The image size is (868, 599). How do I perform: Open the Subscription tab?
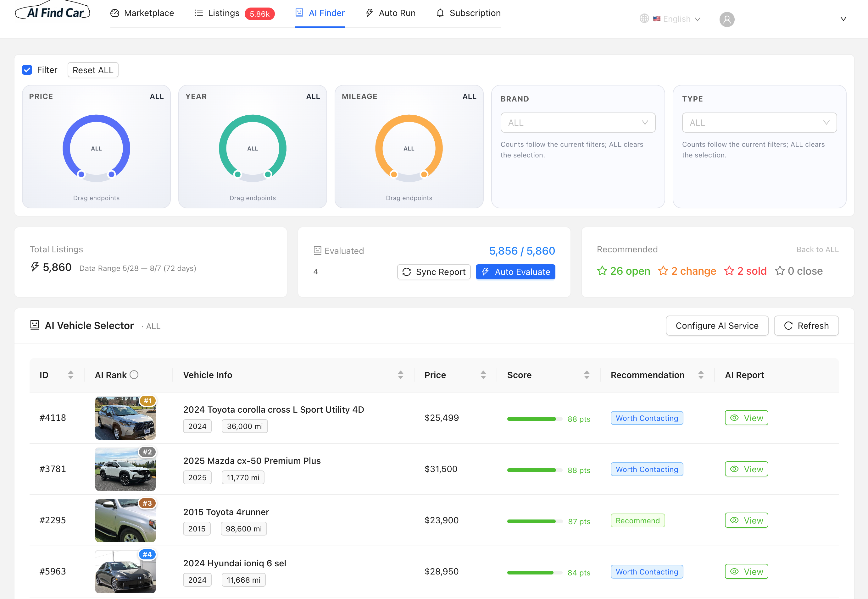pos(468,13)
